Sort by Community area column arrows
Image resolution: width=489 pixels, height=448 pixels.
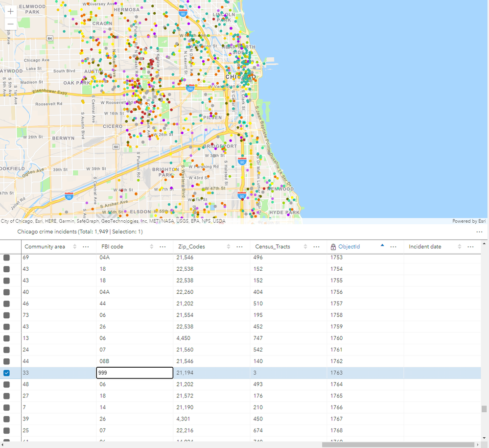tap(75, 247)
